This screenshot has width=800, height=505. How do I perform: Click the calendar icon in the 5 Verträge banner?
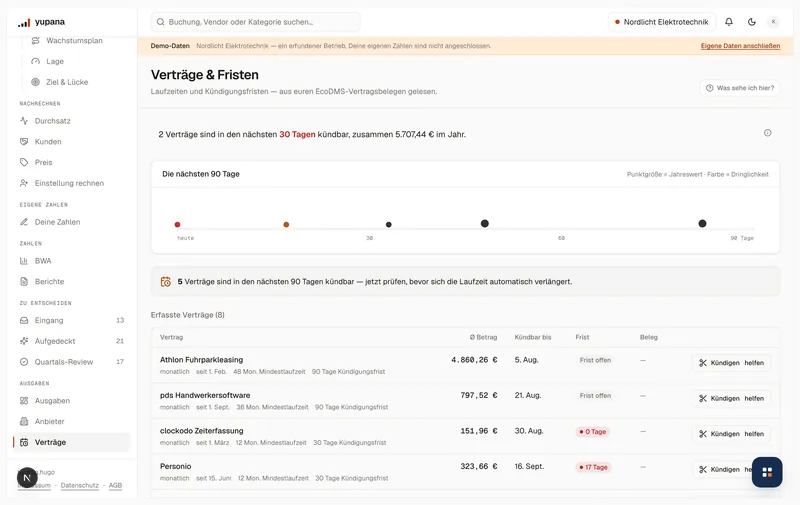[166, 282]
